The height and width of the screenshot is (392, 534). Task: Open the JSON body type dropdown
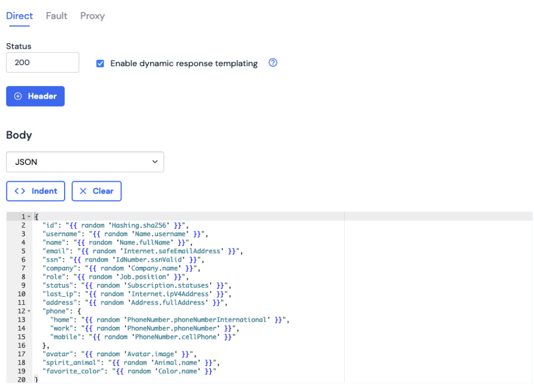point(85,162)
